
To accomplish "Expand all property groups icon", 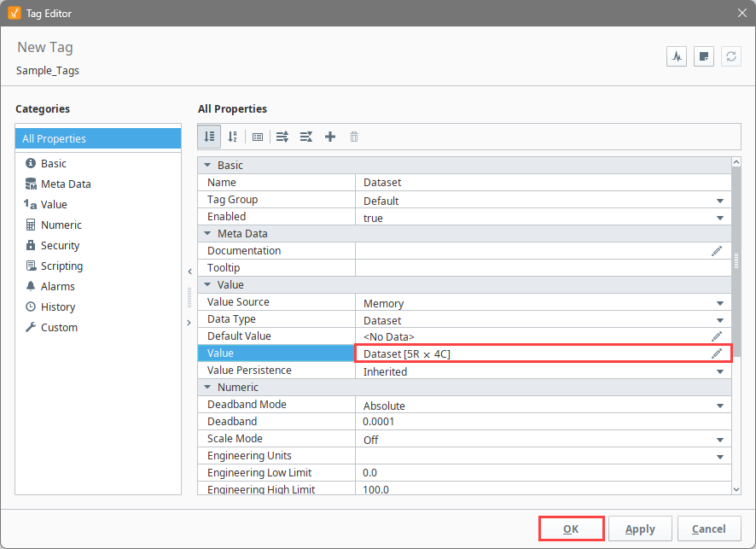I will [x=282, y=137].
